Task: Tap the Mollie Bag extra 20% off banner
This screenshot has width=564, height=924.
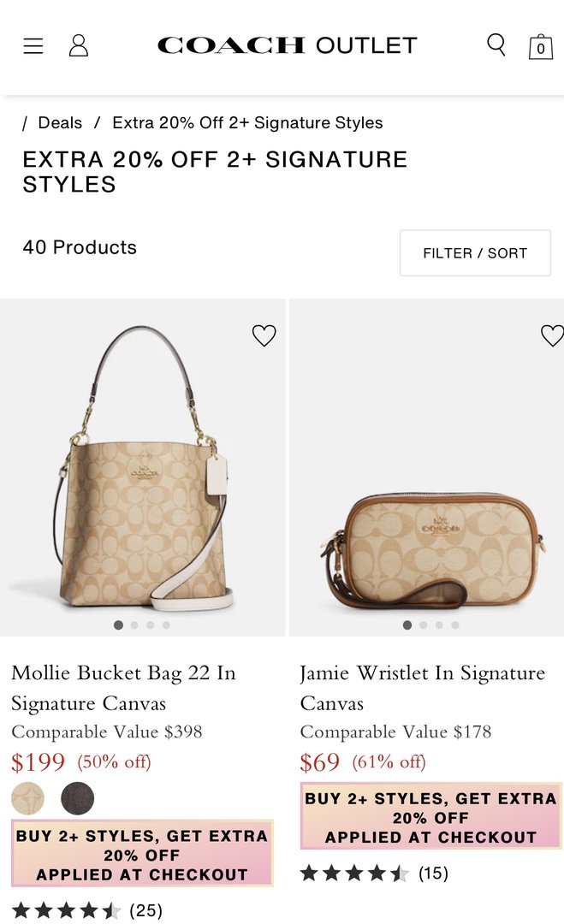Action: tap(142, 855)
